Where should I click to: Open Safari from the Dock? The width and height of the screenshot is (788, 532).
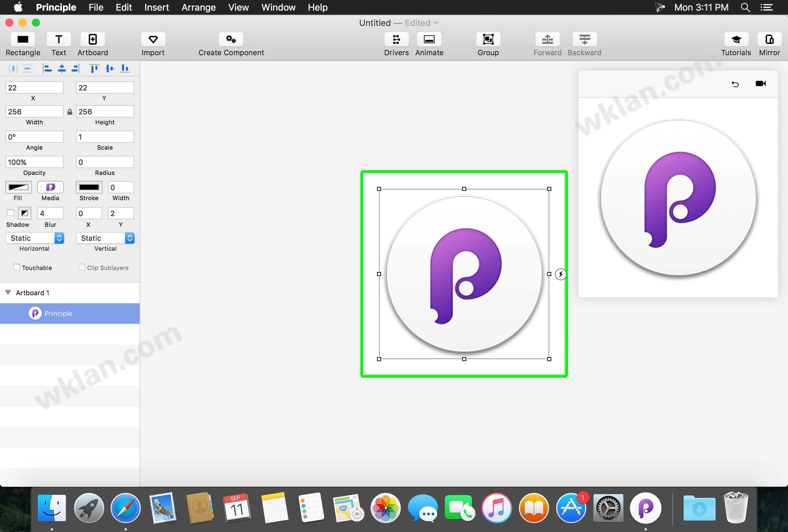[125, 508]
